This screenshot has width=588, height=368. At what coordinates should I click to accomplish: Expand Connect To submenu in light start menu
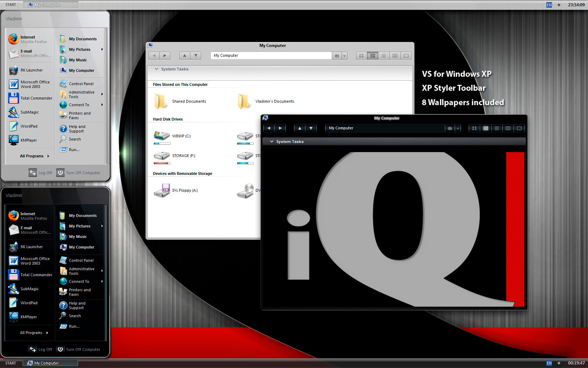tap(102, 105)
